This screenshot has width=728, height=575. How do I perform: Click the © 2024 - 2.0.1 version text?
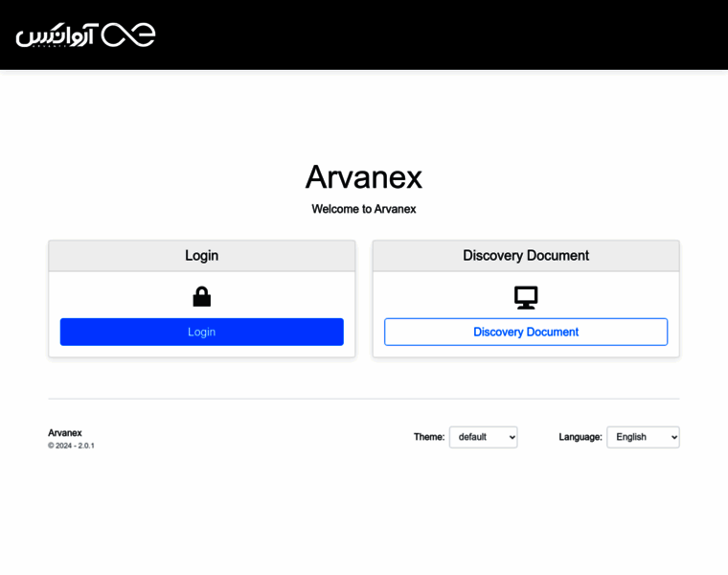[x=71, y=446]
